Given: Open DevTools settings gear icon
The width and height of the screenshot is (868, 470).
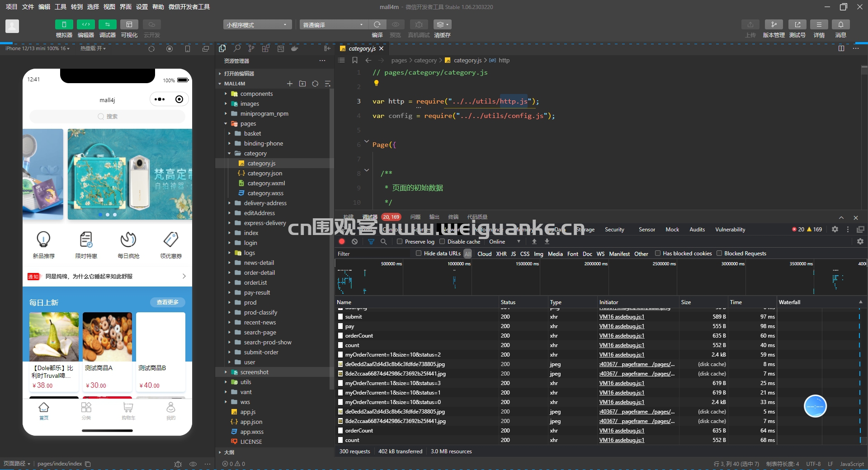Looking at the screenshot, I should coord(835,230).
